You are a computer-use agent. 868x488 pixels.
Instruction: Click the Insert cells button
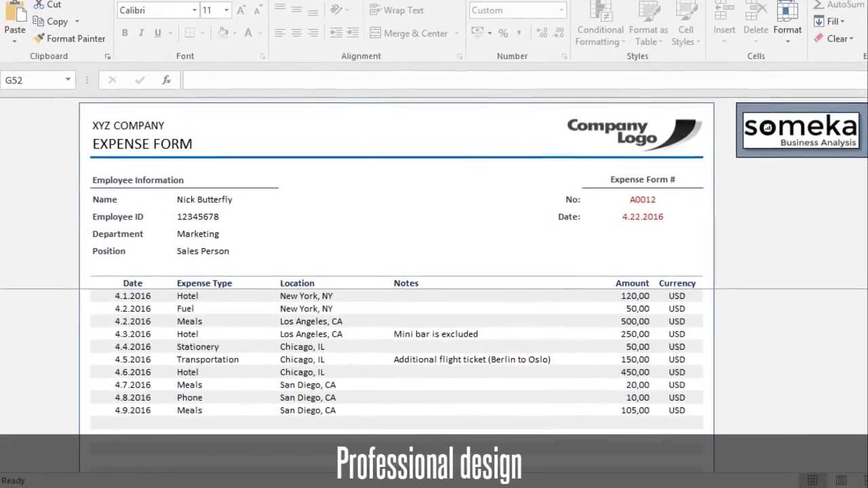(724, 24)
